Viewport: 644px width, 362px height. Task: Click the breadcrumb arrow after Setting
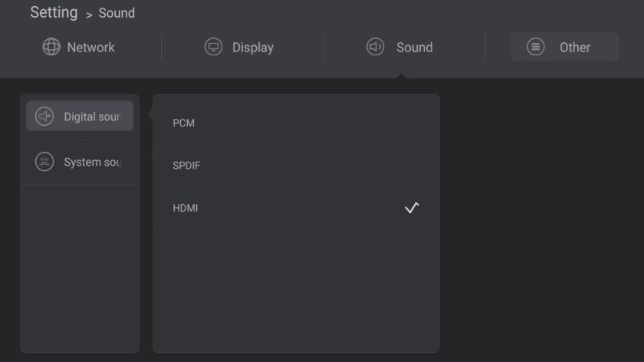click(x=89, y=15)
